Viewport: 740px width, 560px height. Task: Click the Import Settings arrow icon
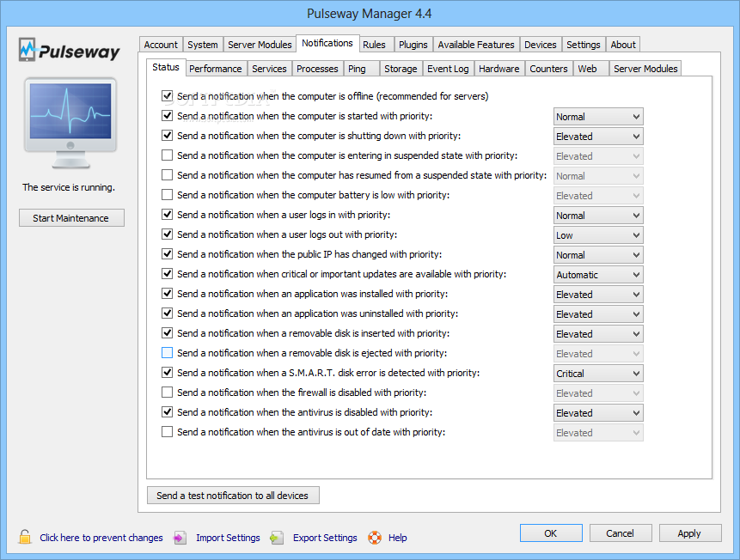point(180,538)
